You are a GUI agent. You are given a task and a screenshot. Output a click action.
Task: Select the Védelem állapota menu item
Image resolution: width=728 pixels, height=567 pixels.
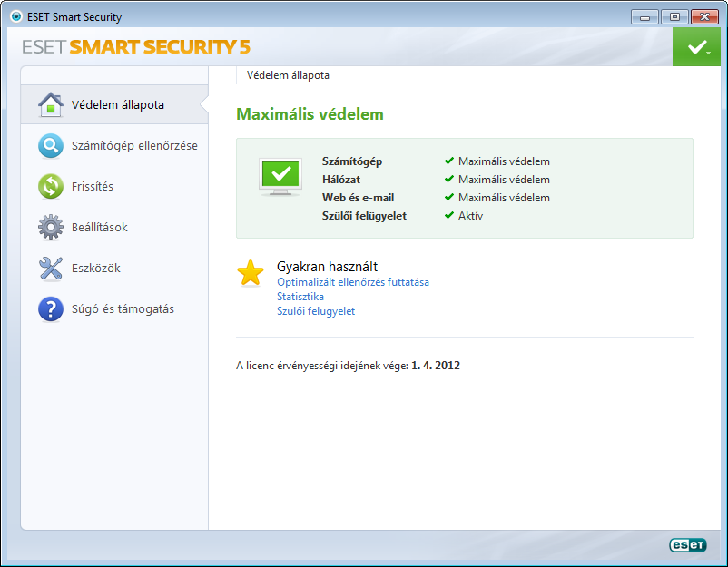pyautogui.click(x=114, y=105)
